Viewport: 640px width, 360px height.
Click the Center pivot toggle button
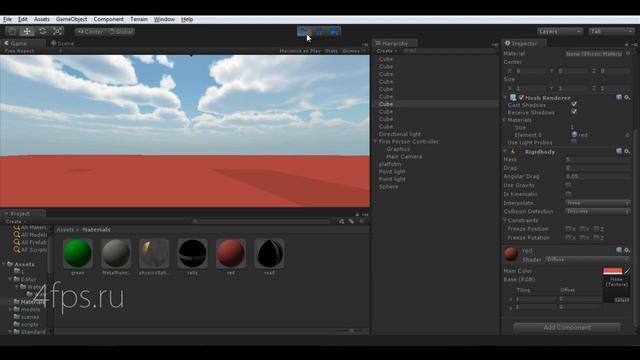point(90,31)
